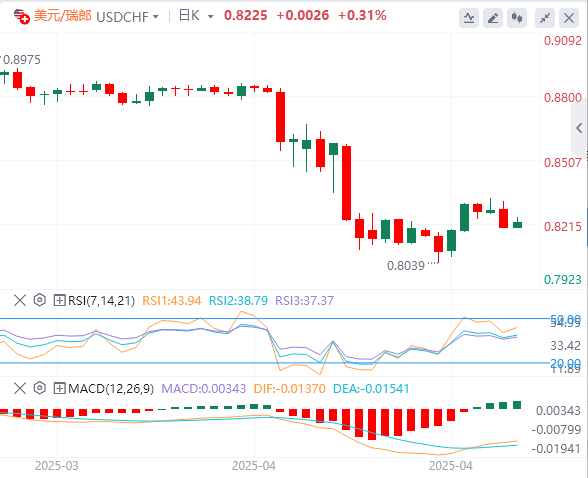The image size is (588, 478).
Task: Click the DIF:-0.01370 value
Action: pos(290,389)
